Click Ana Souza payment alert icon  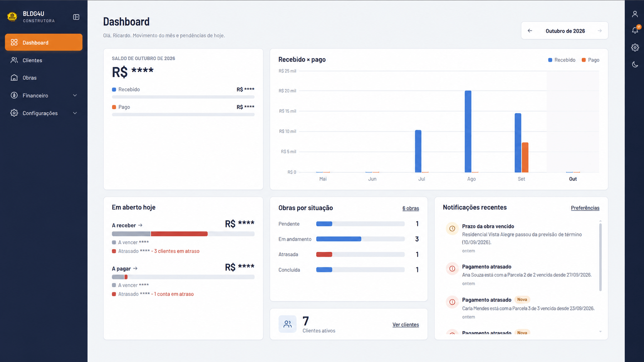tap(452, 269)
